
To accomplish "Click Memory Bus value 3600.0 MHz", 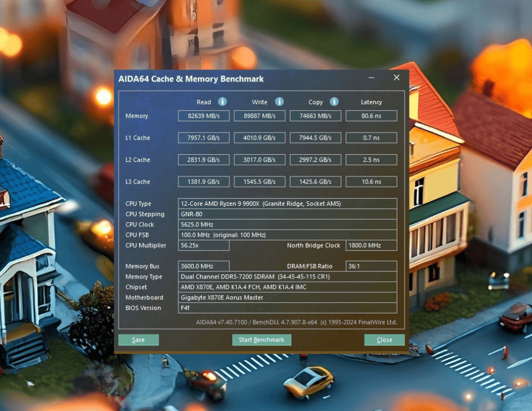I will point(203,266).
